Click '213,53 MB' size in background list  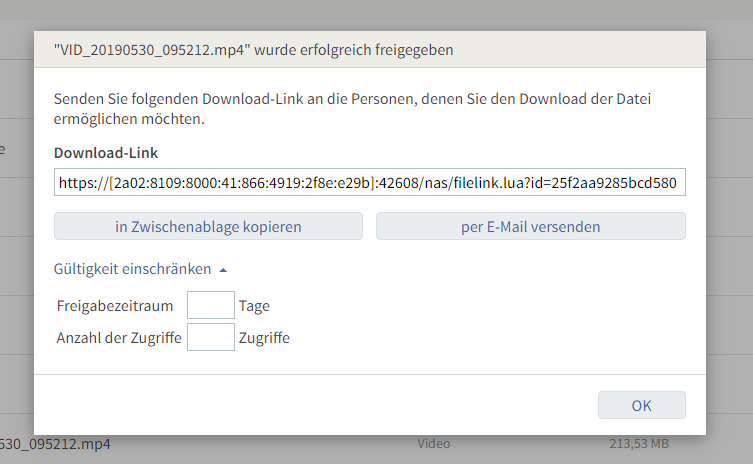(x=639, y=443)
